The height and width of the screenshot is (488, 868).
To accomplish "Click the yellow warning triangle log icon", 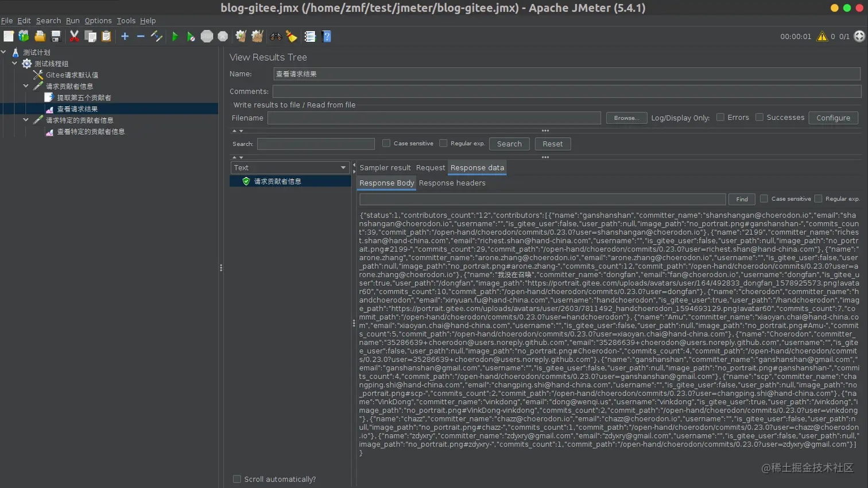I will pyautogui.click(x=822, y=36).
